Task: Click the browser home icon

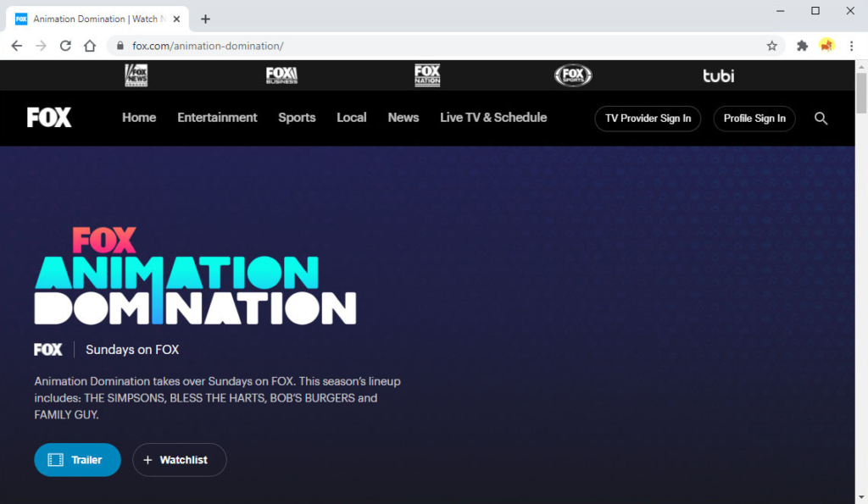Action: [90, 46]
